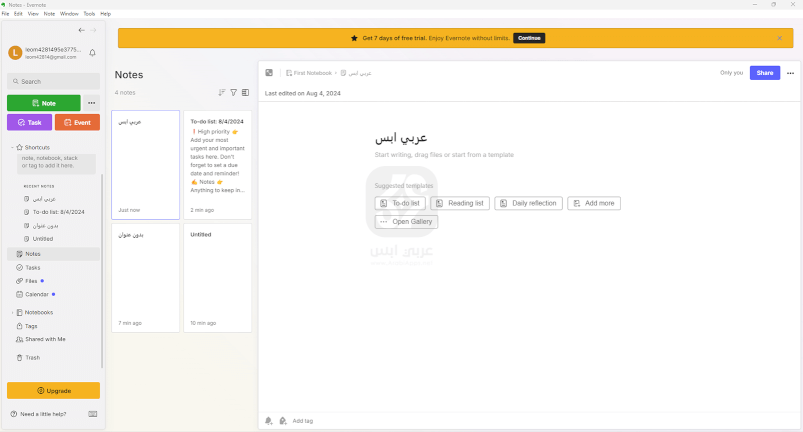Image resolution: width=803 pixels, height=432 pixels.
Task: Open filter icon in Notes list
Action: pos(234,93)
